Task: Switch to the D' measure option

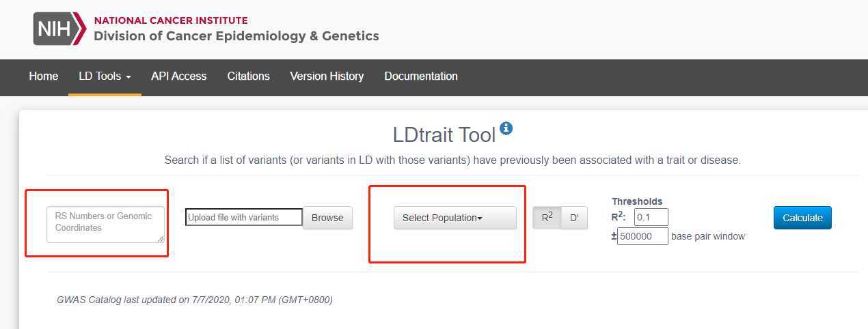Action: click(x=574, y=218)
